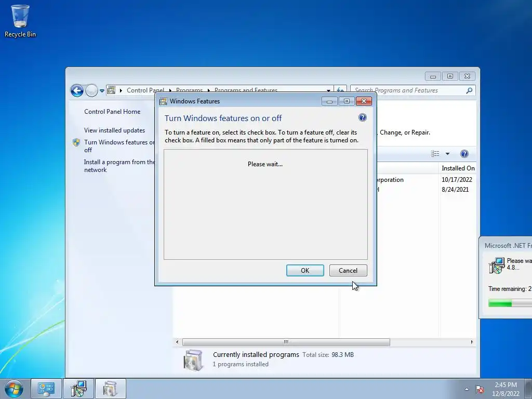532x399 pixels.
Task: Sort by the Installed On column header
Action: [x=458, y=168]
